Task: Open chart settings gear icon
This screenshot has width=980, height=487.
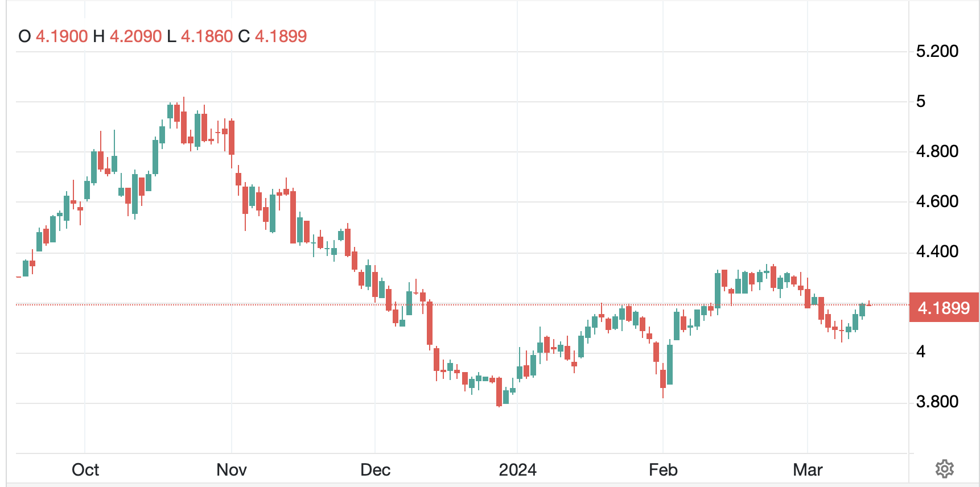Action: tap(944, 469)
